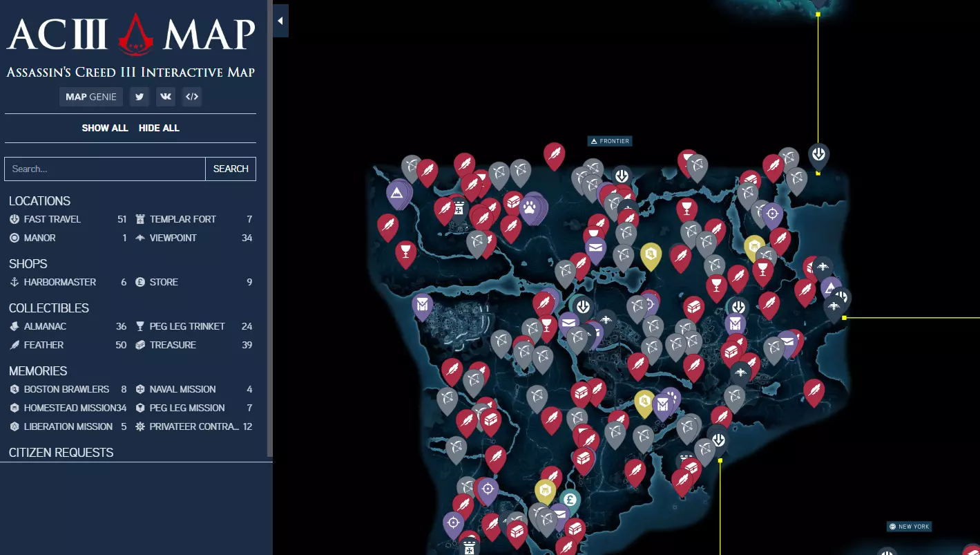This screenshot has height=555, width=980.
Task: Click the Frontier region label on map
Action: pos(610,141)
